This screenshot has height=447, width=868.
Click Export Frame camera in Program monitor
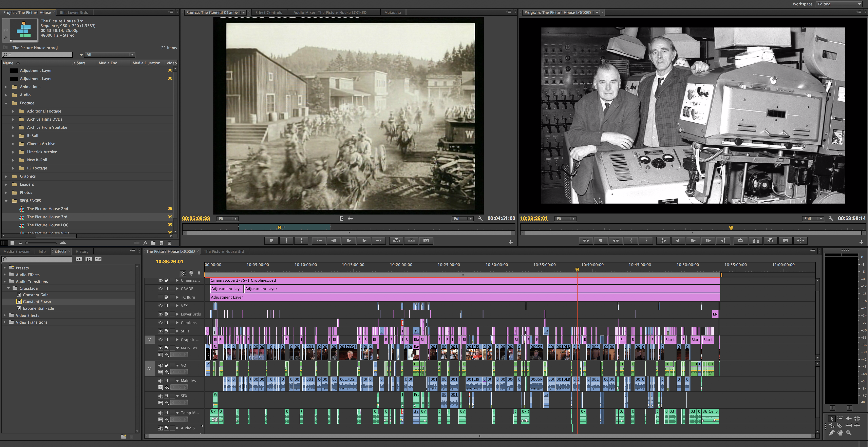coord(785,241)
